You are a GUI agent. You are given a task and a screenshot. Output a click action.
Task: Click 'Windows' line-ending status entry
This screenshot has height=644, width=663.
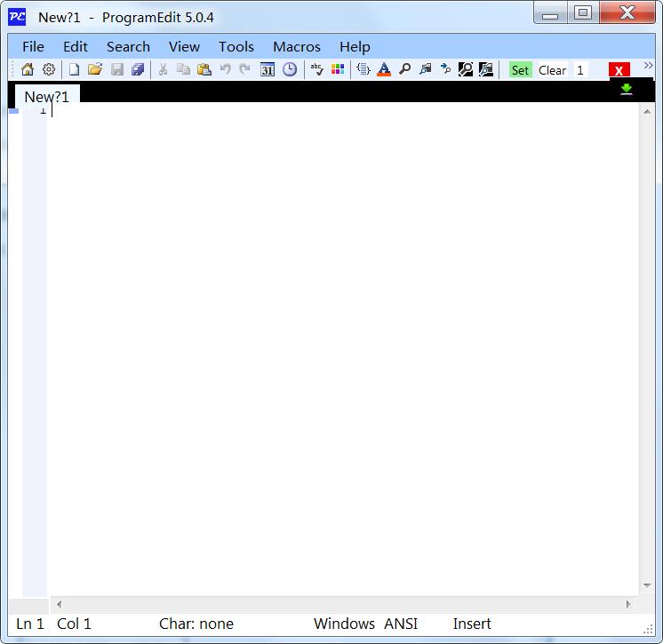pos(344,624)
